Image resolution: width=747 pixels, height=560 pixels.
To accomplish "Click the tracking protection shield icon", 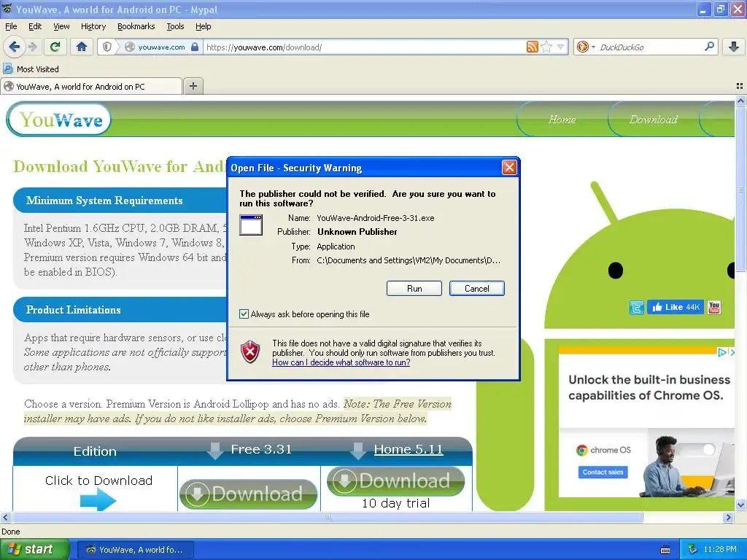I will (107, 47).
